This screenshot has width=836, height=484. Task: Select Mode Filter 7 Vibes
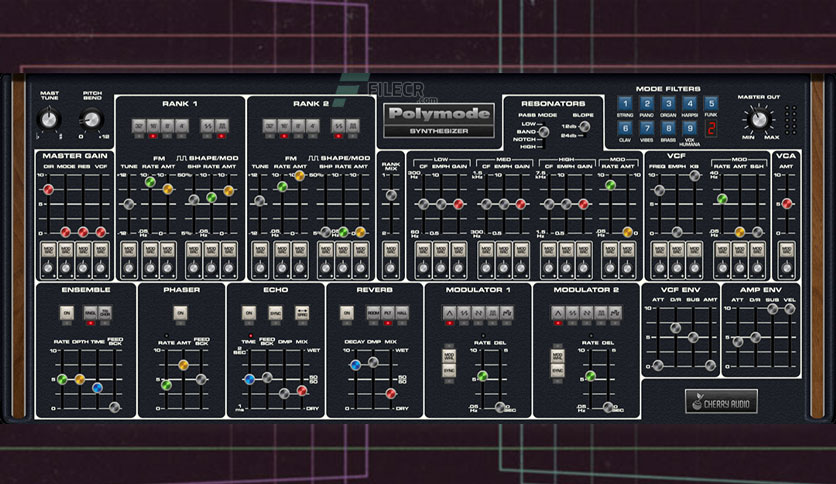(647, 128)
